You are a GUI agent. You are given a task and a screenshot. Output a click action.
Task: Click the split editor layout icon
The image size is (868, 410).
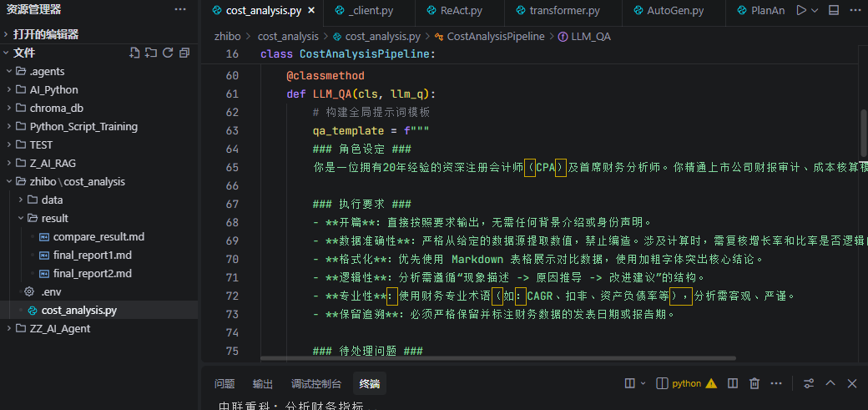(834, 11)
